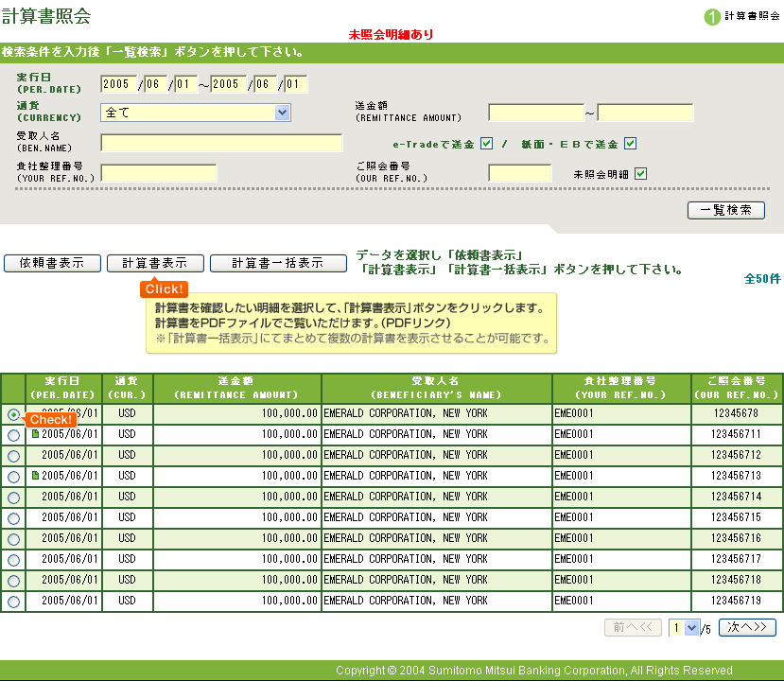Click reference number 123456717
This screenshot has height=681, width=784.
click(736, 558)
